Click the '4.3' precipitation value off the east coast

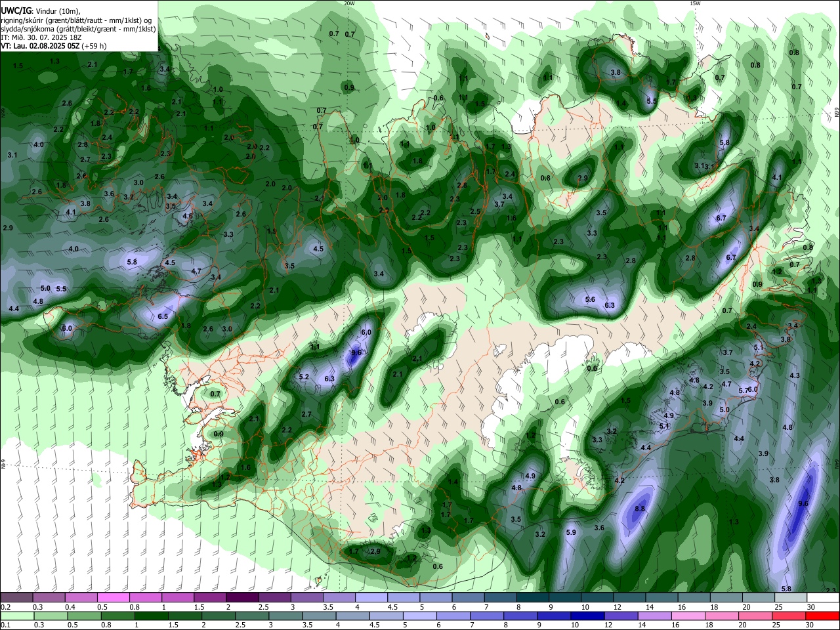click(794, 375)
